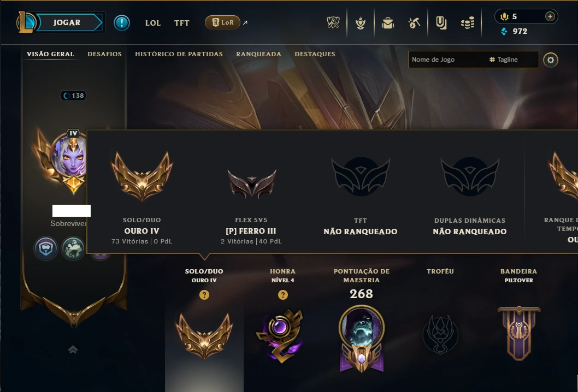
Task: Click the Honra help question mark
Action: pyautogui.click(x=283, y=295)
